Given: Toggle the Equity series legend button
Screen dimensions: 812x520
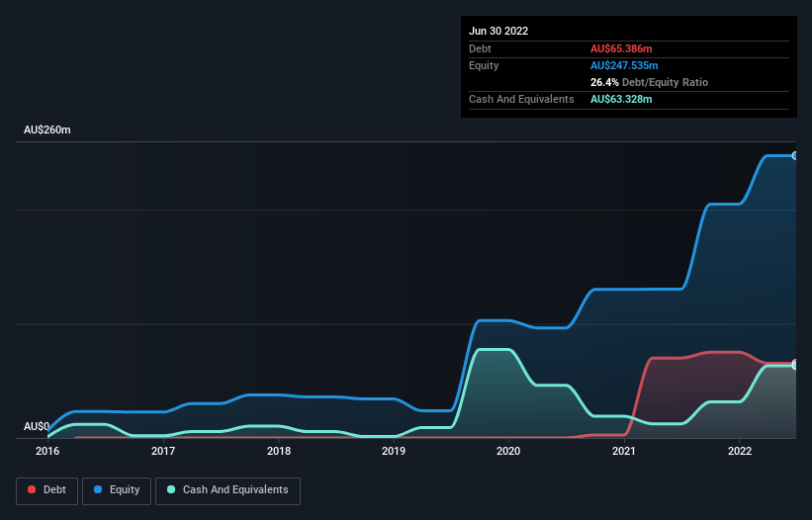Looking at the screenshot, I should coord(117,490).
